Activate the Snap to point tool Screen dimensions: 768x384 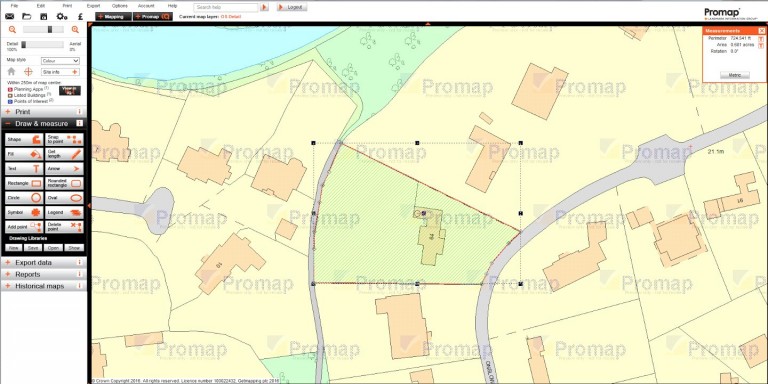[x=64, y=140]
